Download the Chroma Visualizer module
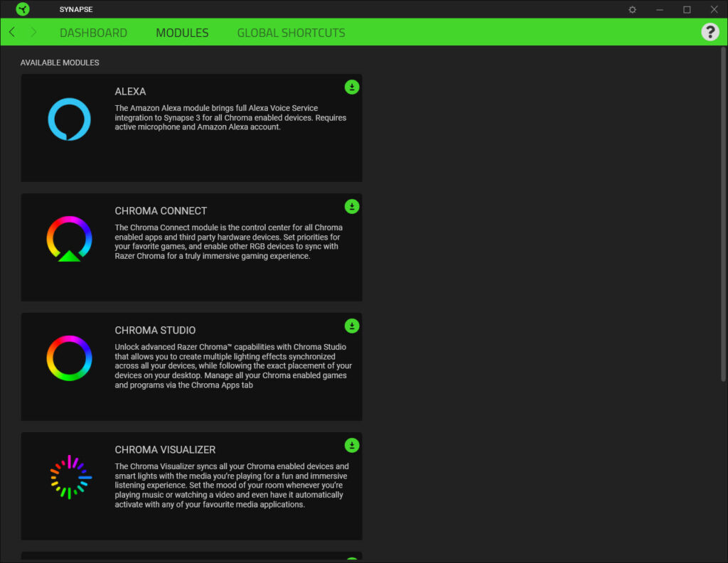This screenshot has width=728, height=563. pos(352,445)
